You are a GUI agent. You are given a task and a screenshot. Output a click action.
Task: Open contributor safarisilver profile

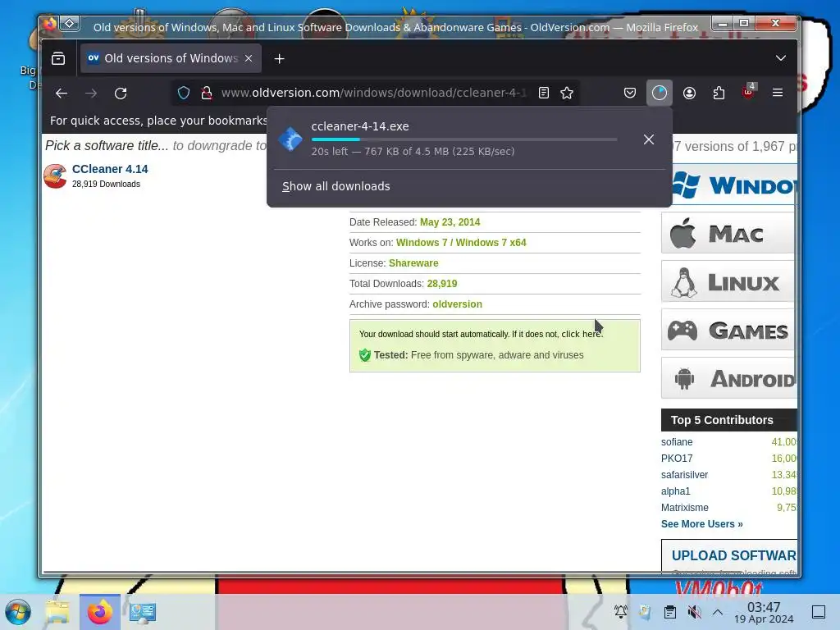[684, 475]
